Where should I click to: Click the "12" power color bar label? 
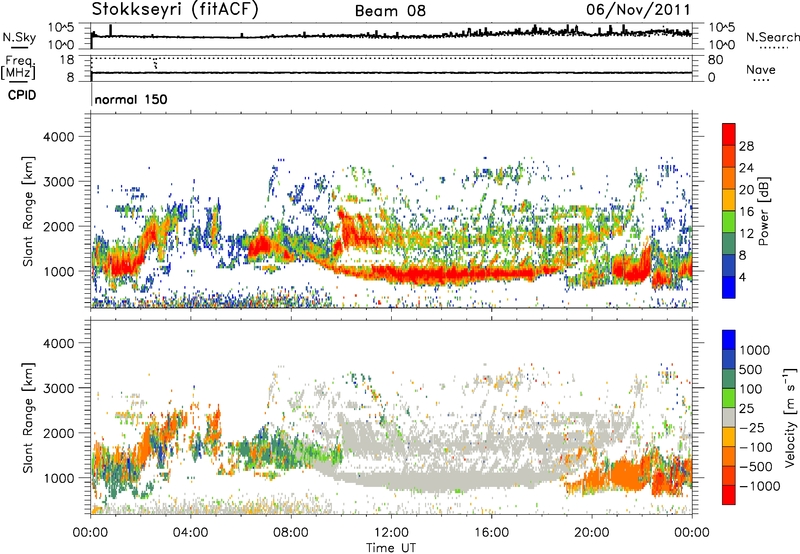tap(746, 234)
